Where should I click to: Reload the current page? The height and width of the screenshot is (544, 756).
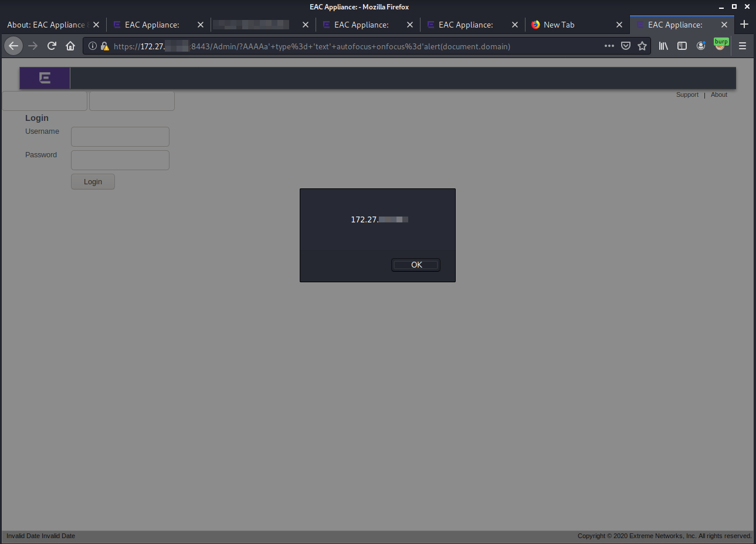pos(52,46)
